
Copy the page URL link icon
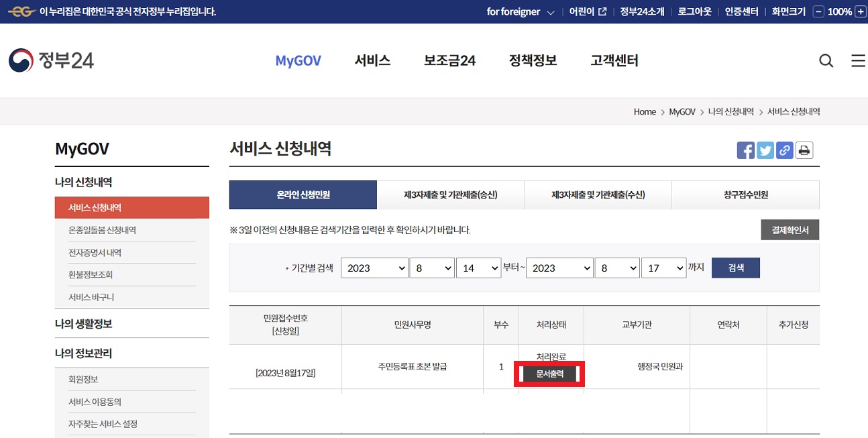pyautogui.click(x=784, y=150)
